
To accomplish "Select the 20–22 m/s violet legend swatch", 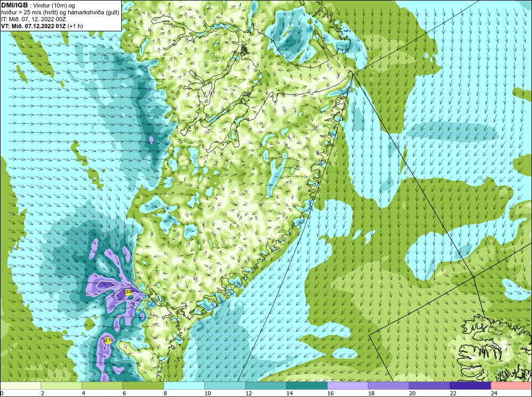I will point(429,386).
